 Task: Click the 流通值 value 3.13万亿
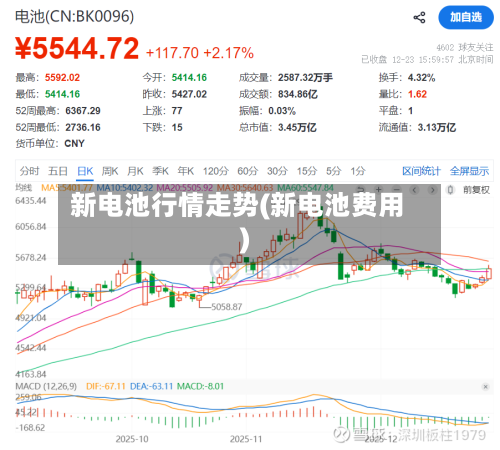tap(437, 127)
